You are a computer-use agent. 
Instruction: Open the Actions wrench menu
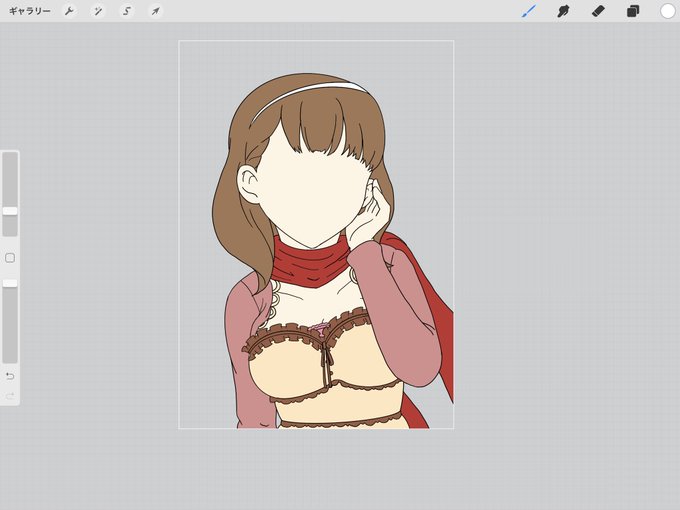tap(69, 11)
